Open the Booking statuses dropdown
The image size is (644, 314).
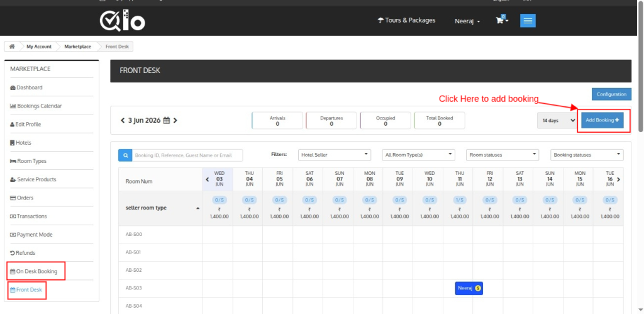[587, 155]
